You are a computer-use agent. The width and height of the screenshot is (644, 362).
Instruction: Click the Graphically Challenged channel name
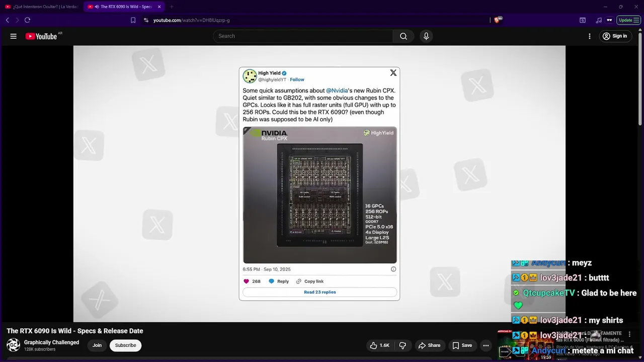[52, 342]
